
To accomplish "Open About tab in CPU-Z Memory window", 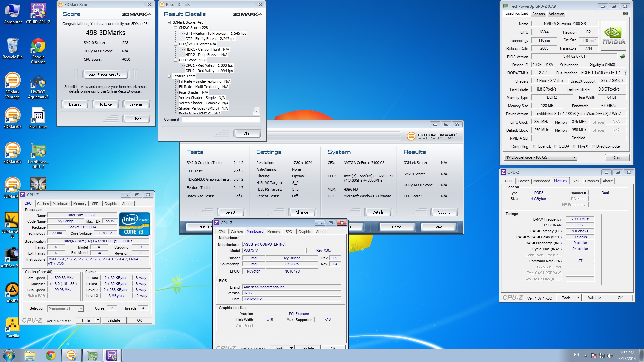I will point(608,181).
